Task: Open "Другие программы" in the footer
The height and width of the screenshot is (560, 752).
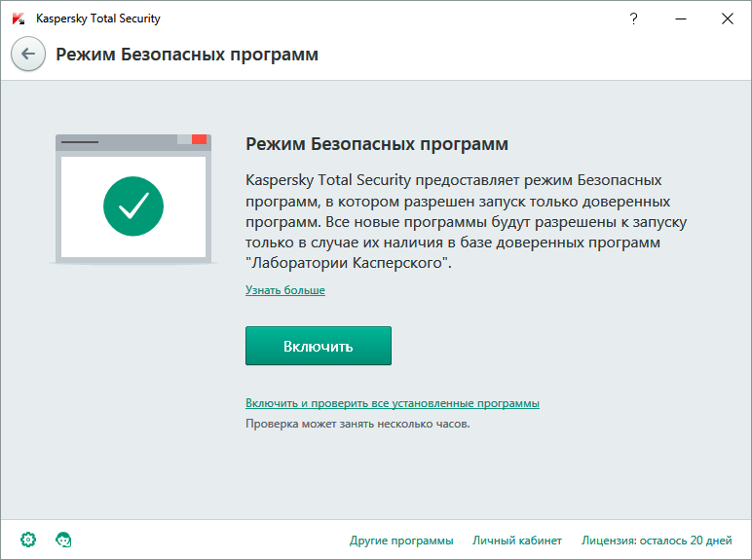Action: point(401,541)
